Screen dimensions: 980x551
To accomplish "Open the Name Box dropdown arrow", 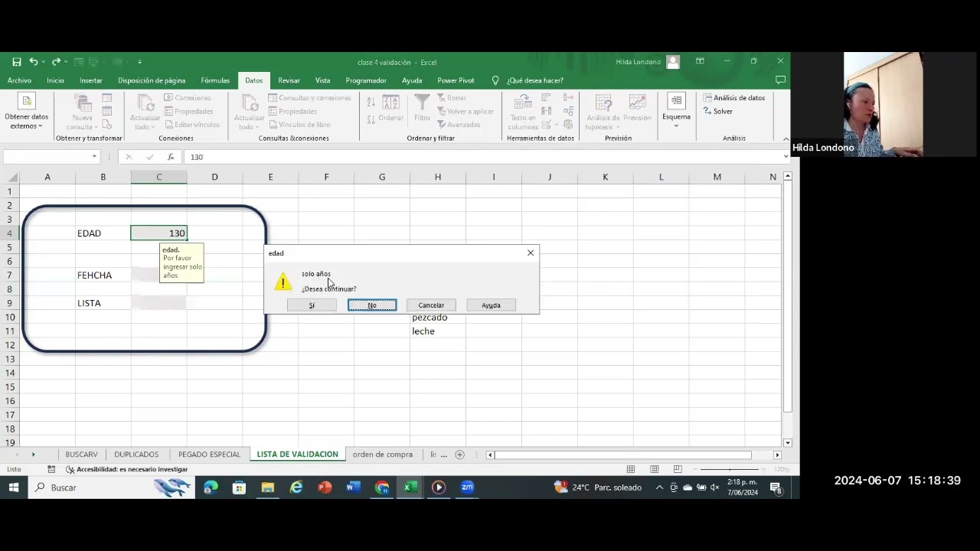I will pos(94,157).
